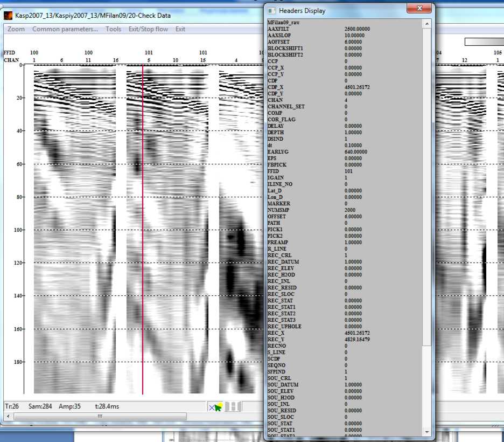
Task: Click the 140 time axis label
Action: coord(19,295)
